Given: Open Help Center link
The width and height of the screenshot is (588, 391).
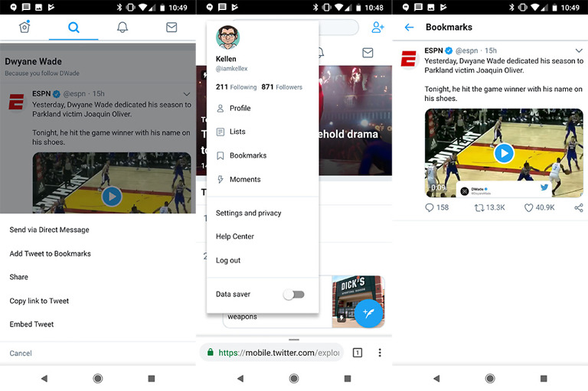Looking at the screenshot, I should [x=235, y=236].
